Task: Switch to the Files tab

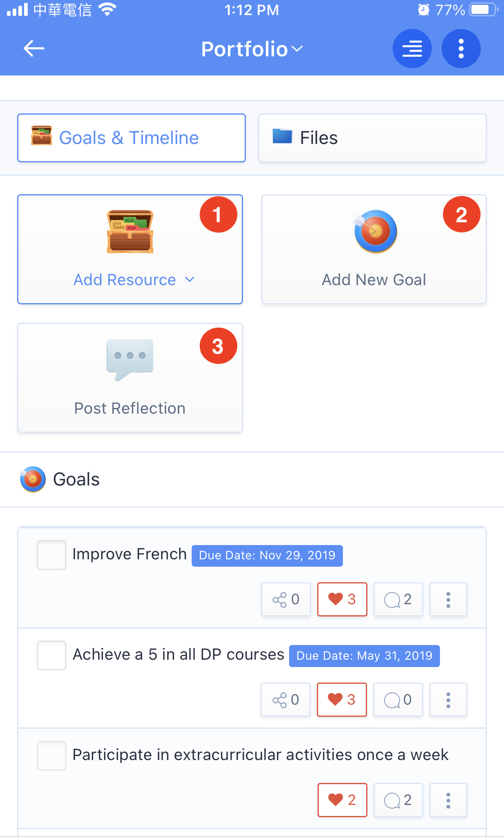Action: (372, 138)
